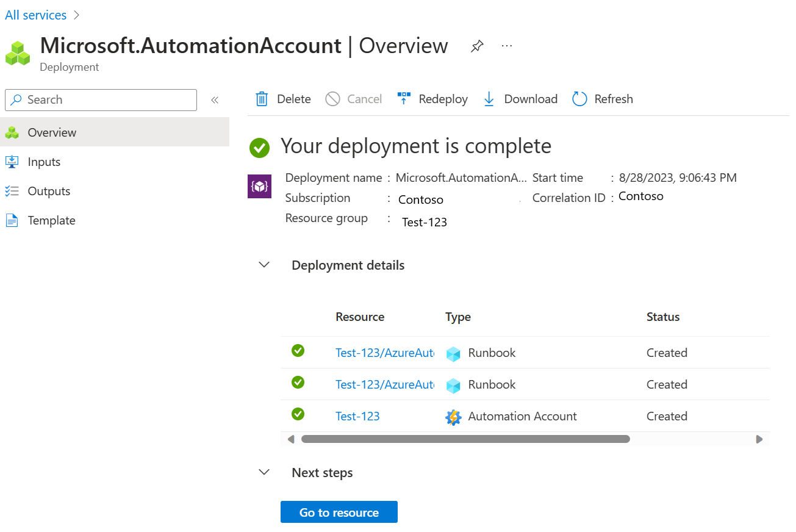Navigate back via All services breadcrumb

coord(35,14)
